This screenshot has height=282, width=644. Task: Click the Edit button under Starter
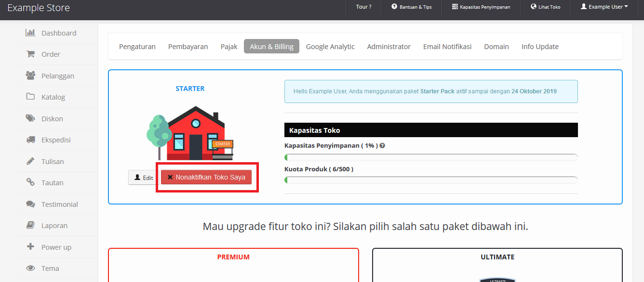[144, 178]
